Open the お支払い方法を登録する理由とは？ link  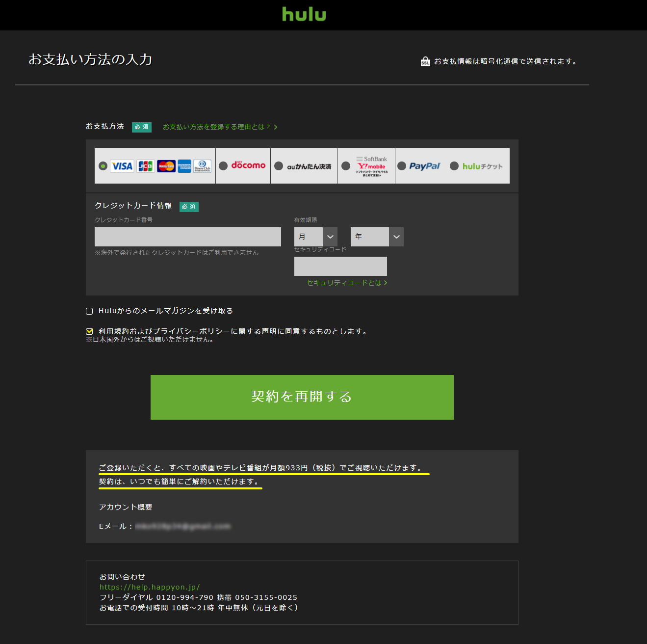tap(220, 127)
